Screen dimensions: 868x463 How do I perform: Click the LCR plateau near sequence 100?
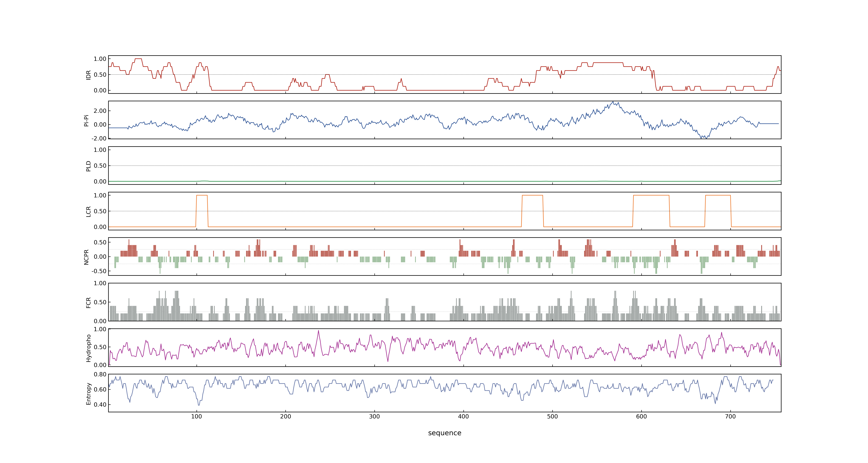pos(202,195)
